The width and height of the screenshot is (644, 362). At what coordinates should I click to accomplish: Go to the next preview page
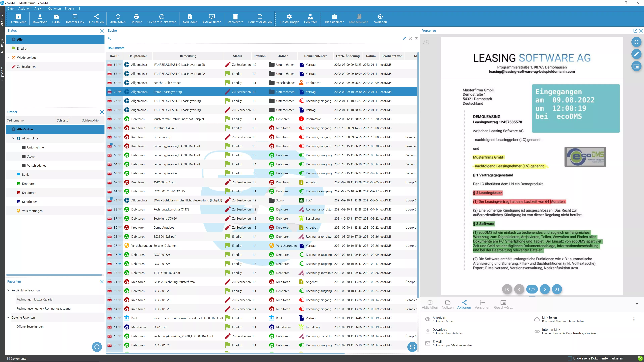coord(545,289)
